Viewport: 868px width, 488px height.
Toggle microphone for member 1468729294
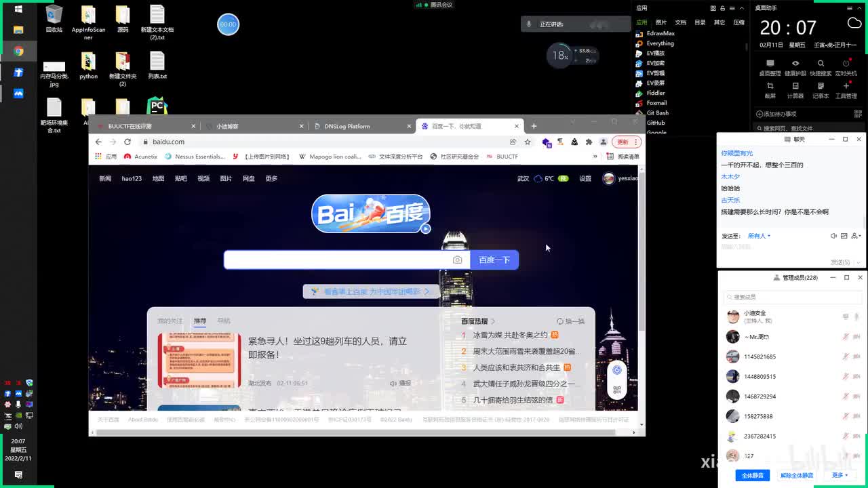click(x=846, y=396)
